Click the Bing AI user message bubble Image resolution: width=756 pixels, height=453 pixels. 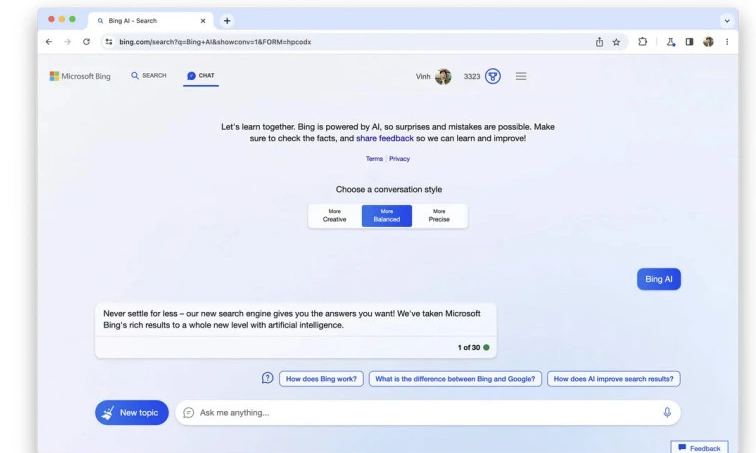[x=659, y=279]
